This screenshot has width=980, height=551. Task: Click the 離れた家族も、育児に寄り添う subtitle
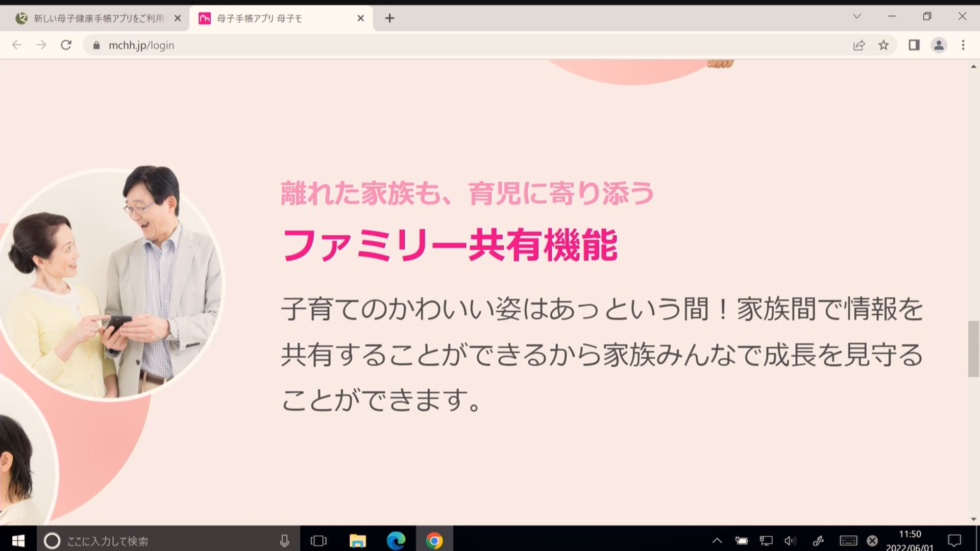(467, 193)
